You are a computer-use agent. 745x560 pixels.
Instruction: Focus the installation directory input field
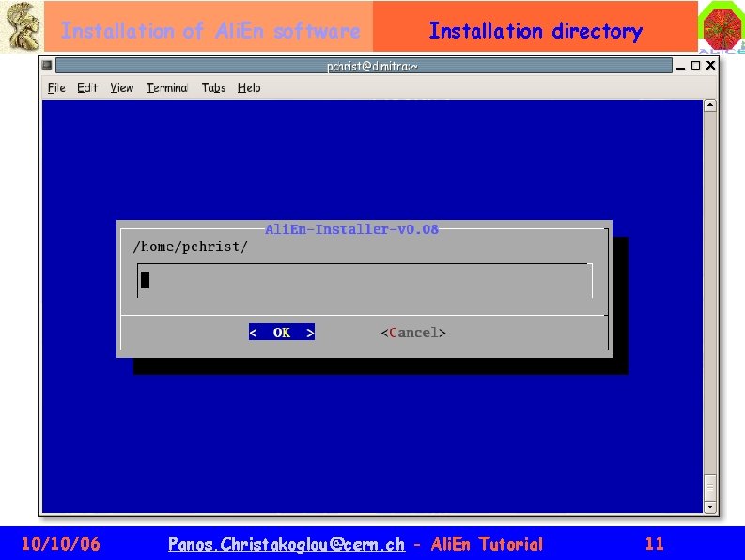coord(365,281)
